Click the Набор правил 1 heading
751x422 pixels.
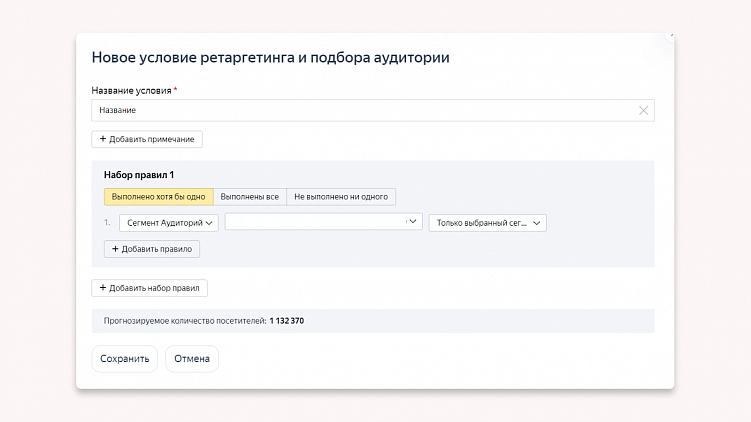tap(139, 175)
